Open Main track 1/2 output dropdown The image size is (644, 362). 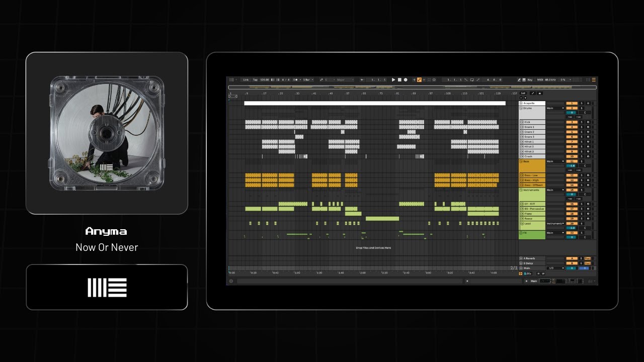click(555, 268)
